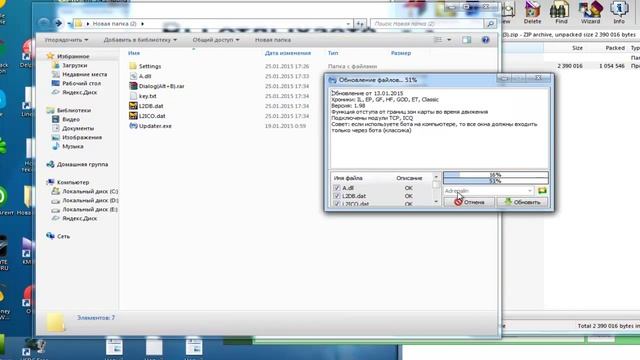Click breadcrumb arrow after Новая папка (2)
Viewport: 640px width, 360px height.
[x=142, y=24]
